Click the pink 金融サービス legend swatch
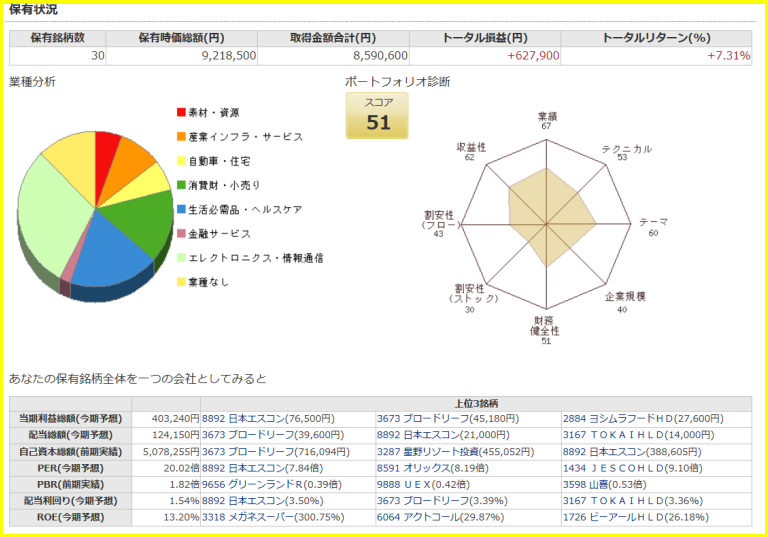This screenshot has height=537, width=768. pos(181,233)
